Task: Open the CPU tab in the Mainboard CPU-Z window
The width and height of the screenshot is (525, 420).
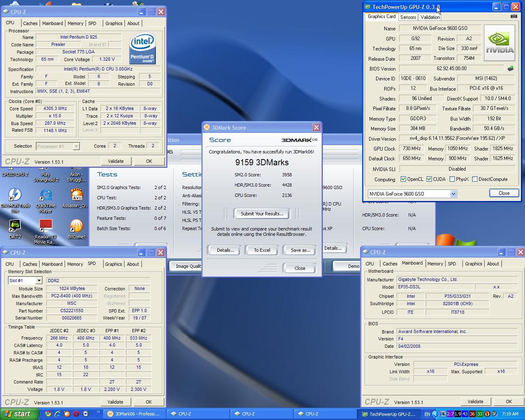Action: [370, 264]
